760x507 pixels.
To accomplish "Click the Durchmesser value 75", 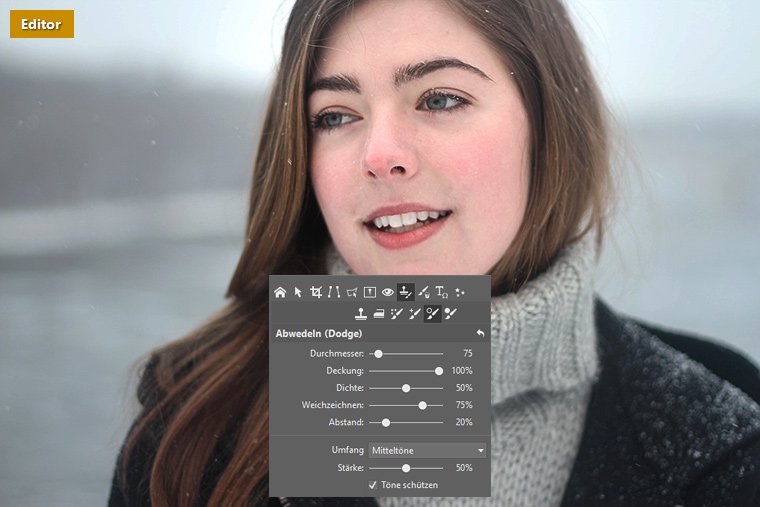I will (468, 353).
